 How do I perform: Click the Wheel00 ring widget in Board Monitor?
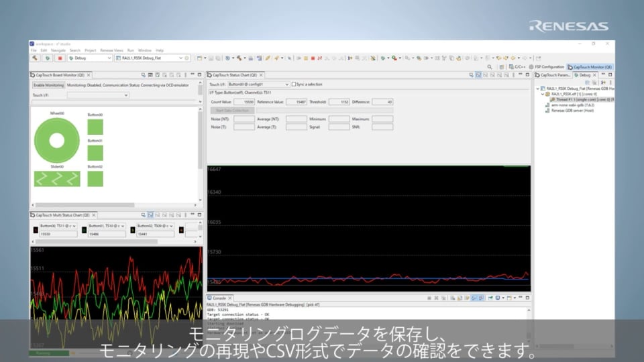[x=56, y=139]
